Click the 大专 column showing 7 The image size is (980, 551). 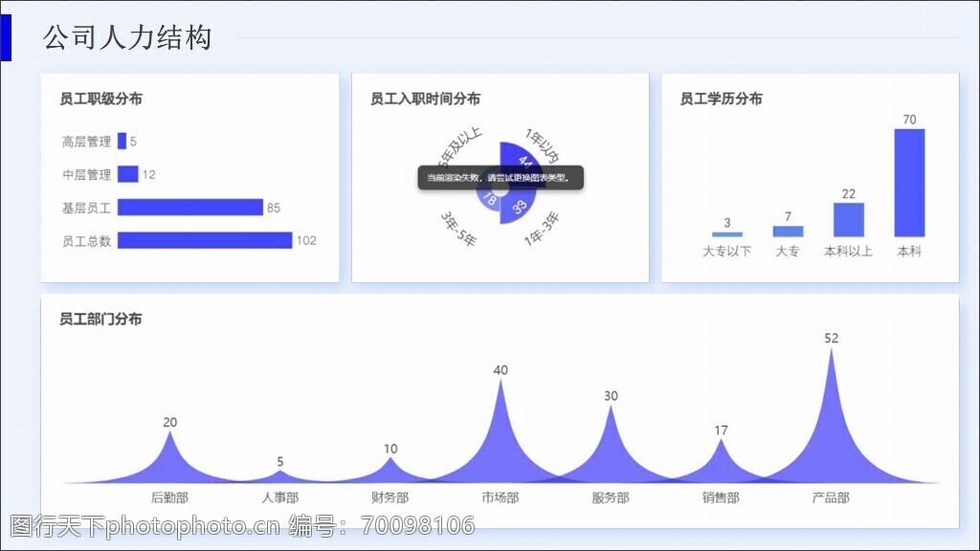(x=788, y=231)
